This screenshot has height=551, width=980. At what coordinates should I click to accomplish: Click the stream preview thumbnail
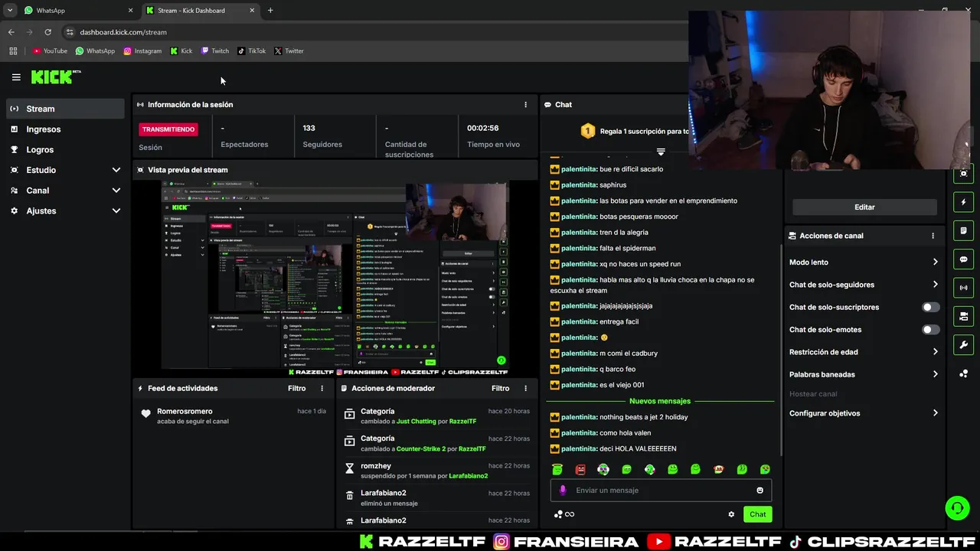335,278
